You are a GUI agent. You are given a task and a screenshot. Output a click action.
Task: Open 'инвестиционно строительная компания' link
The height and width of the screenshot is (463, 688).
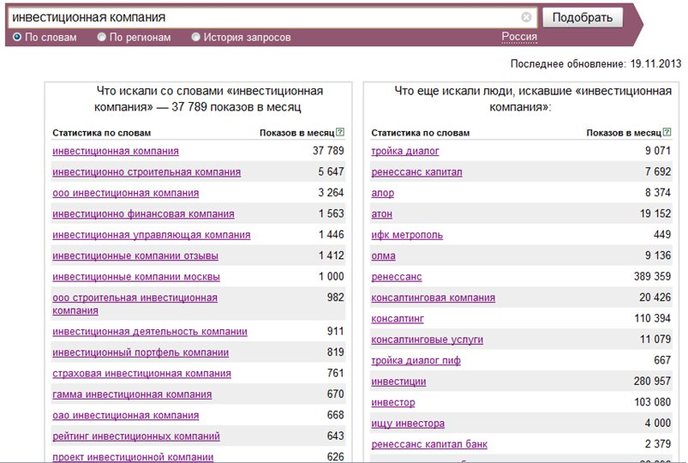point(147,172)
